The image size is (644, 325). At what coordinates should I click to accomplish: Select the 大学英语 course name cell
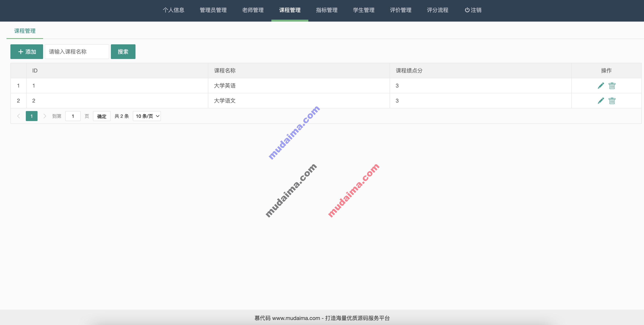point(299,86)
